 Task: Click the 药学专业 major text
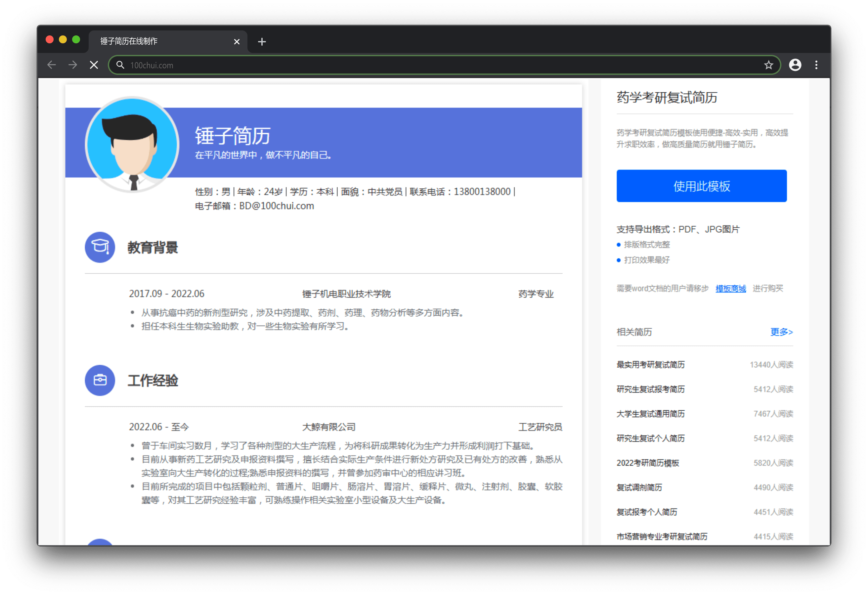pos(536,294)
